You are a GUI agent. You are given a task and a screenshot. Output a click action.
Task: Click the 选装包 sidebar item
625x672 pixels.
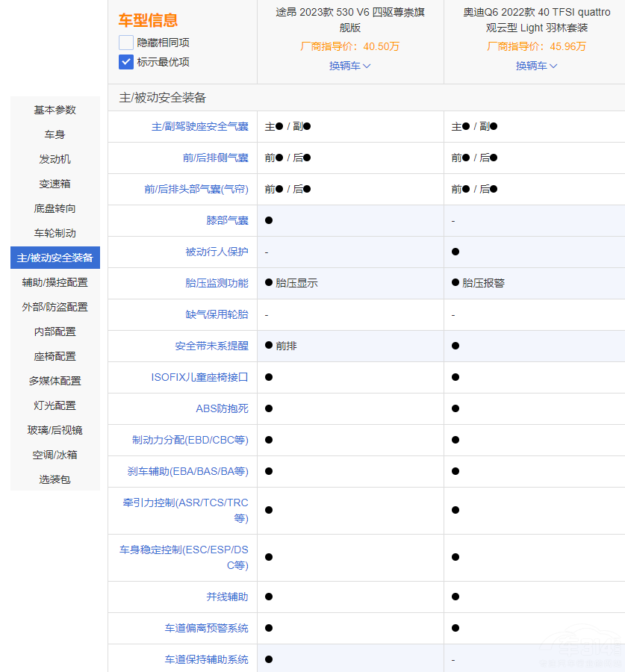coord(55,479)
